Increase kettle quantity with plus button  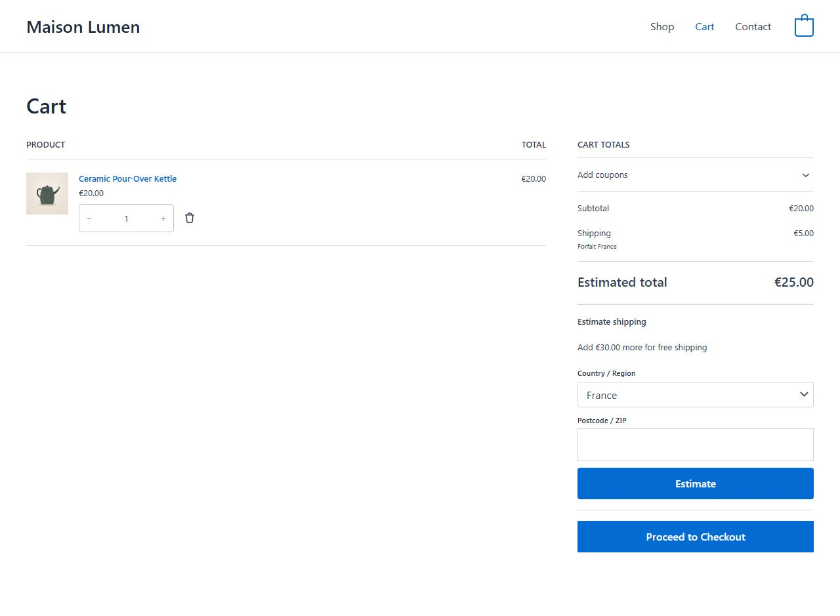163,218
